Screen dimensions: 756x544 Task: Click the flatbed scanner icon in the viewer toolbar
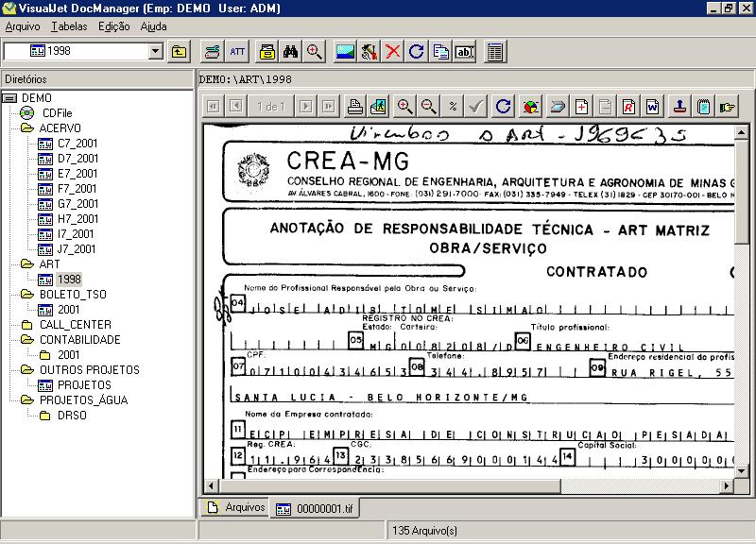[x=558, y=107]
